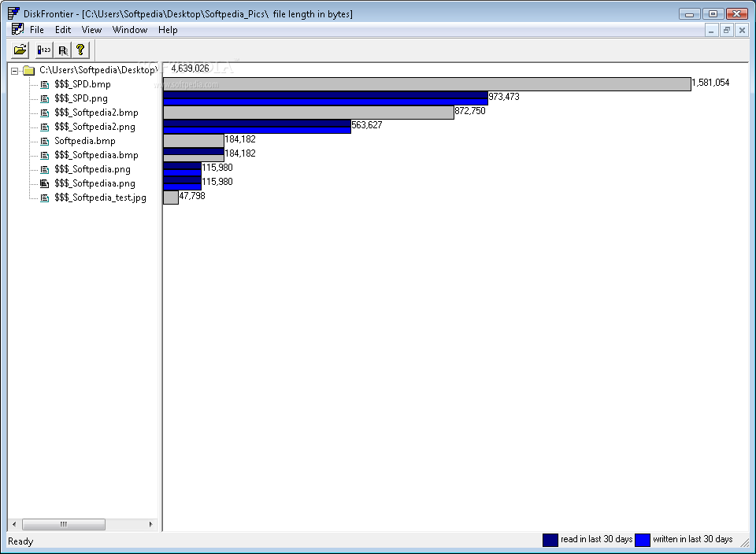This screenshot has height=554, width=756.
Task: Click file icon beside $$$_Softpedia_test.jpg
Action: click(44, 198)
